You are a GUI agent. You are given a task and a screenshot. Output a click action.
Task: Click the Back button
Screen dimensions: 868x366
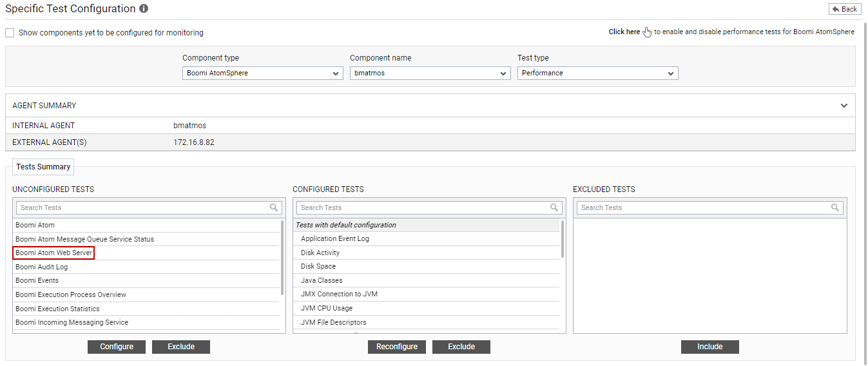(x=845, y=9)
